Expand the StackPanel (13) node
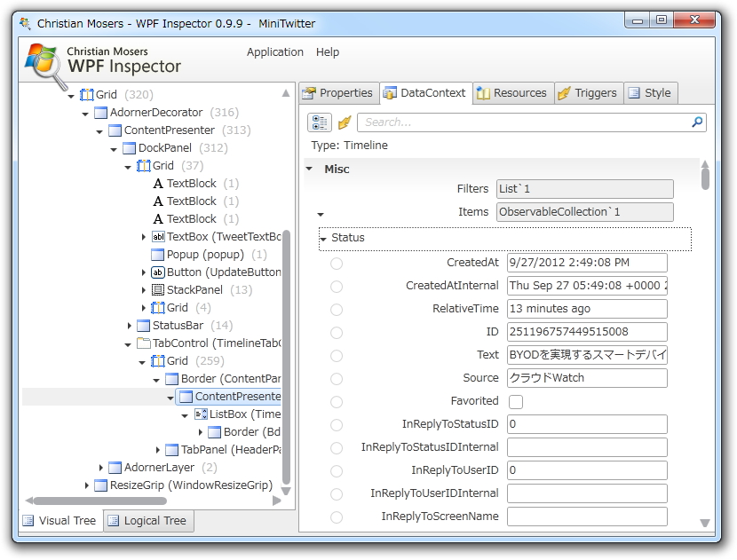737x560 pixels. [x=144, y=290]
